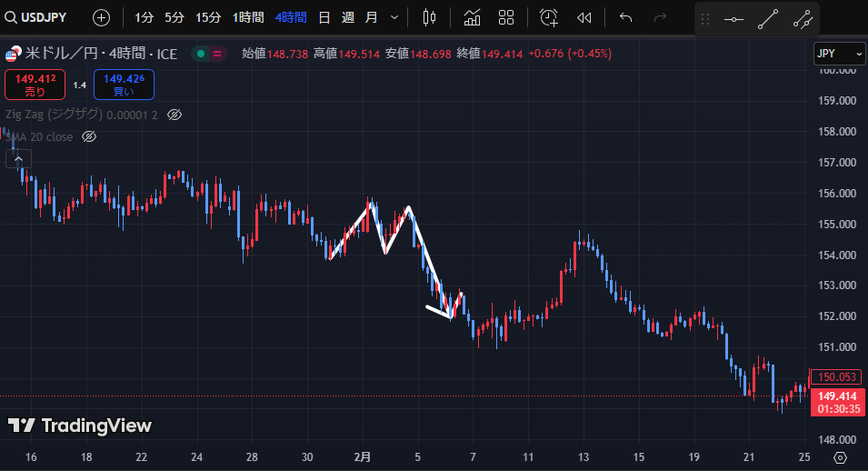Click the spread value 1.4
868x471 pixels.
point(80,85)
